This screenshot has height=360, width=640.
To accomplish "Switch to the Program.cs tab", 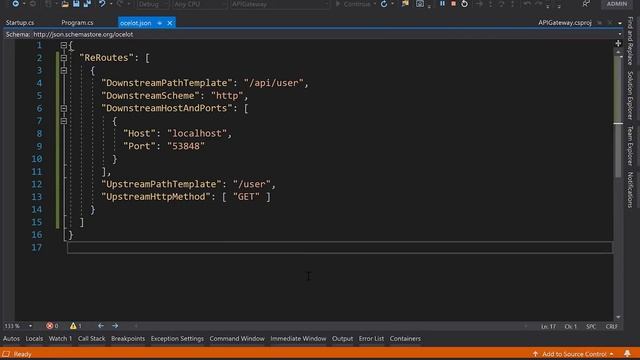I will pos(77,23).
